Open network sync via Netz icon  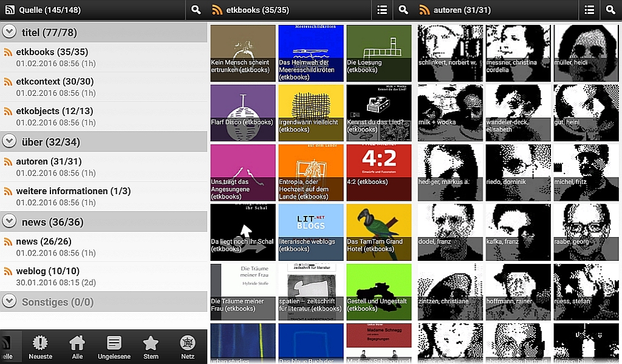click(187, 346)
